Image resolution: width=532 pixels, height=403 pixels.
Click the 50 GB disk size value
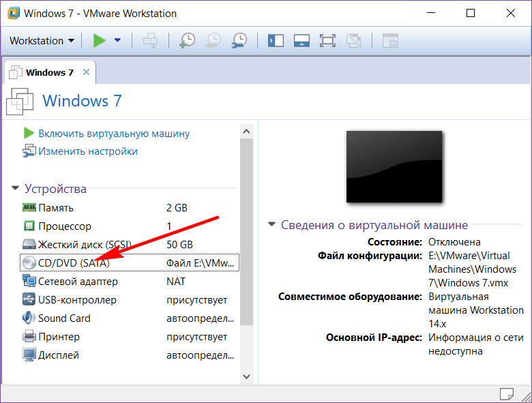pyautogui.click(x=179, y=244)
